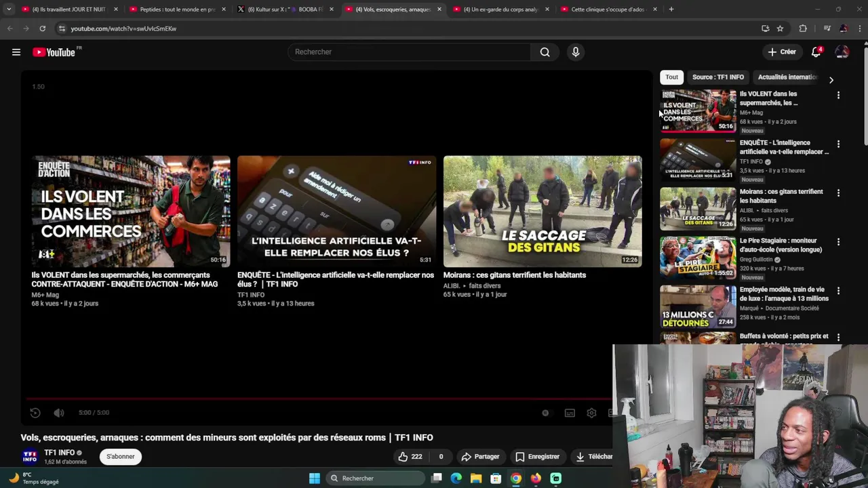Switch to tab Ils travaillent JOUR ET NUIT

click(69, 9)
